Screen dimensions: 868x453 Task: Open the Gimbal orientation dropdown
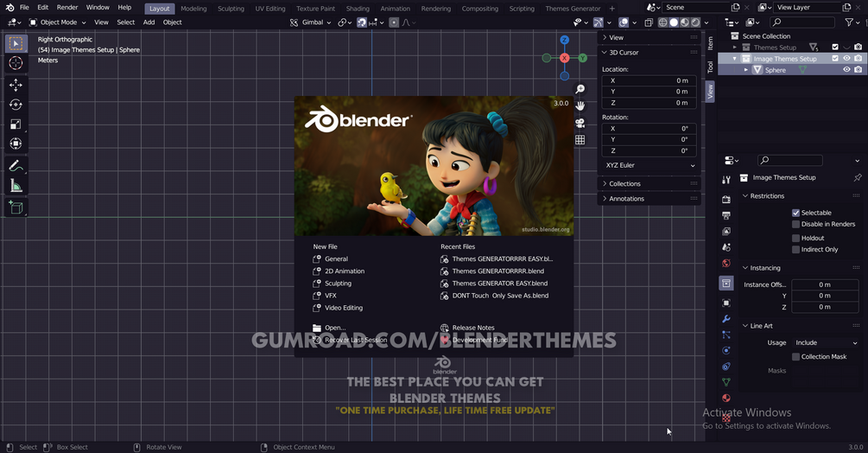click(311, 22)
